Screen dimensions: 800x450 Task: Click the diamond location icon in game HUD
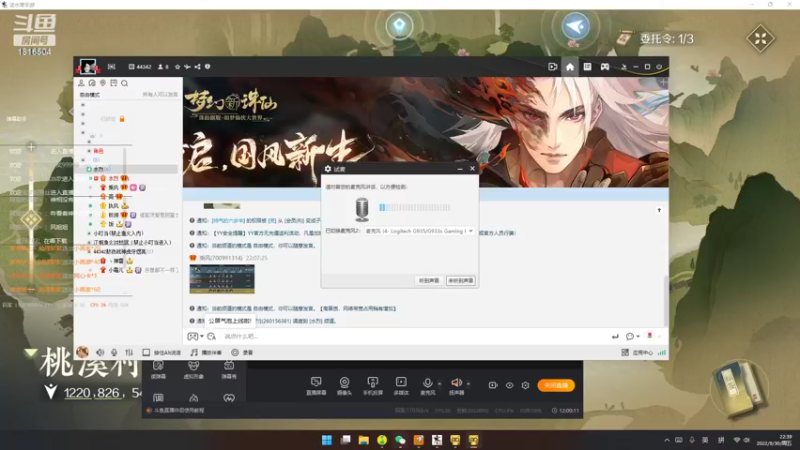pyautogui.click(x=399, y=26)
